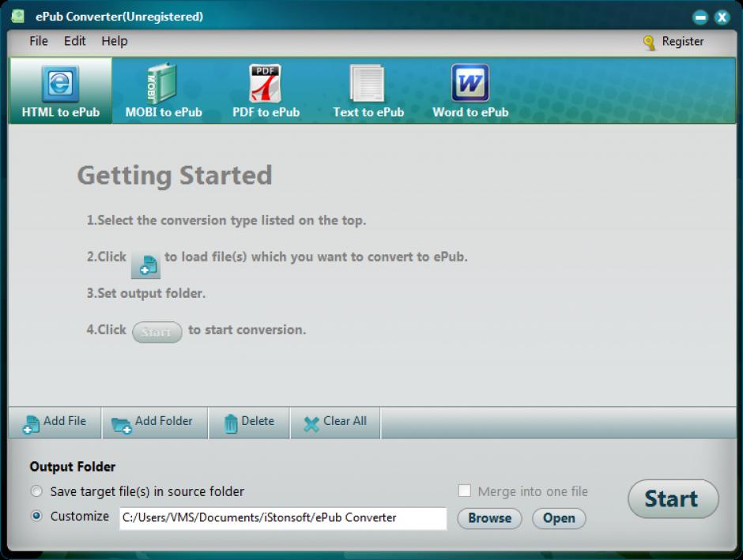Click the Register key icon
This screenshot has width=743, height=560.
pyautogui.click(x=649, y=42)
